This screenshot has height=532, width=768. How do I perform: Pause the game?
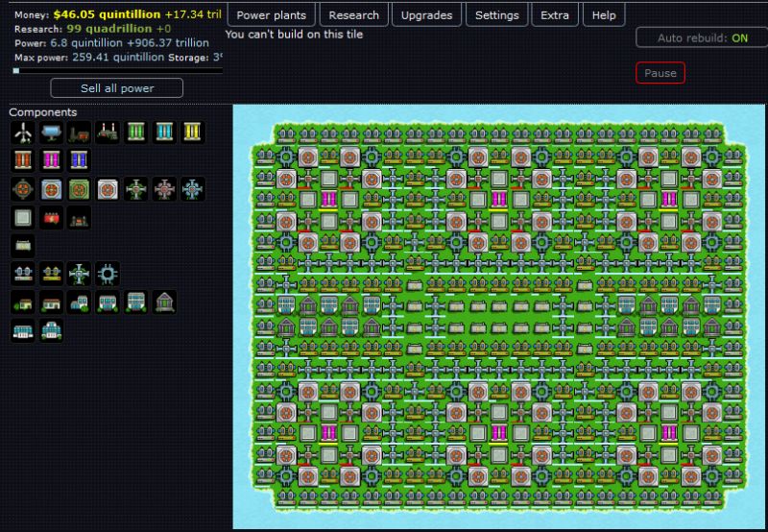click(x=660, y=73)
